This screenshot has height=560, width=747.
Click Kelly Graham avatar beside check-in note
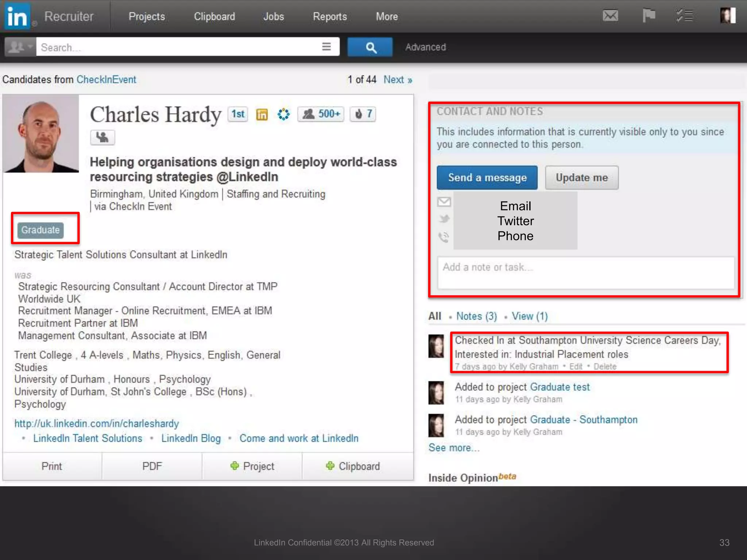click(x=436, y=346)
